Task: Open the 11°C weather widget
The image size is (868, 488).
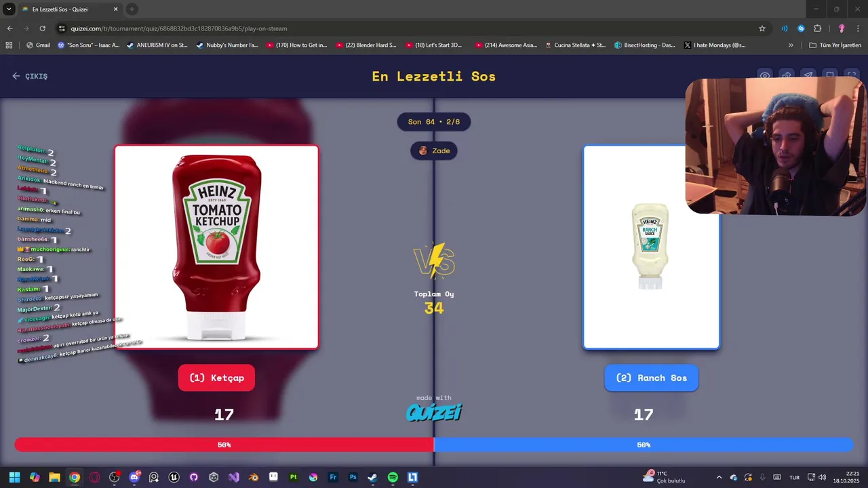Action: [x=665, y=477]
